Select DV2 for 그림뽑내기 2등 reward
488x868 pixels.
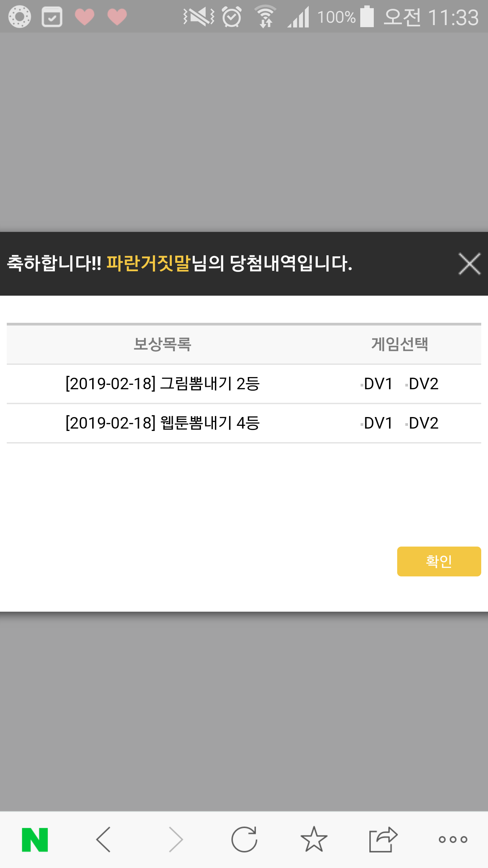(x=423, y=384)
